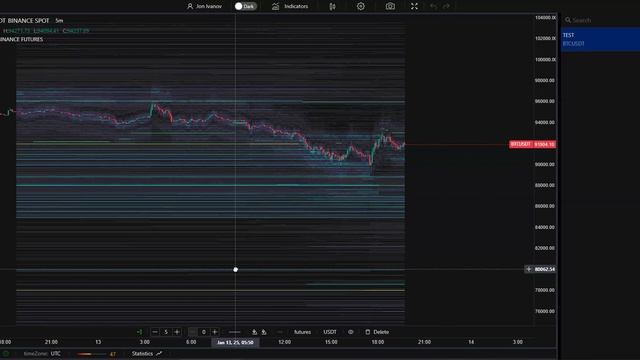The height and width of the screenshot is (360, 640).
Task: Open the Jon Ivanov user profile
Action: click(x=204, y=6)
